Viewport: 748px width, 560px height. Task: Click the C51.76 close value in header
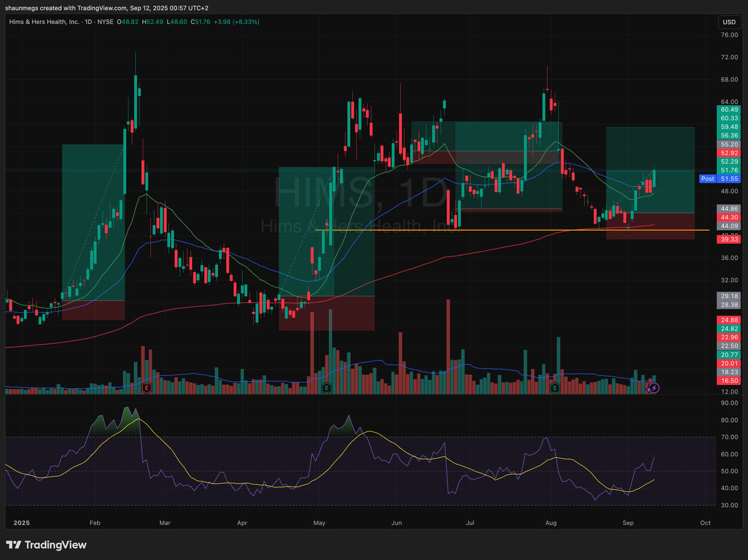pyautogui.click(x=200, y=22)
